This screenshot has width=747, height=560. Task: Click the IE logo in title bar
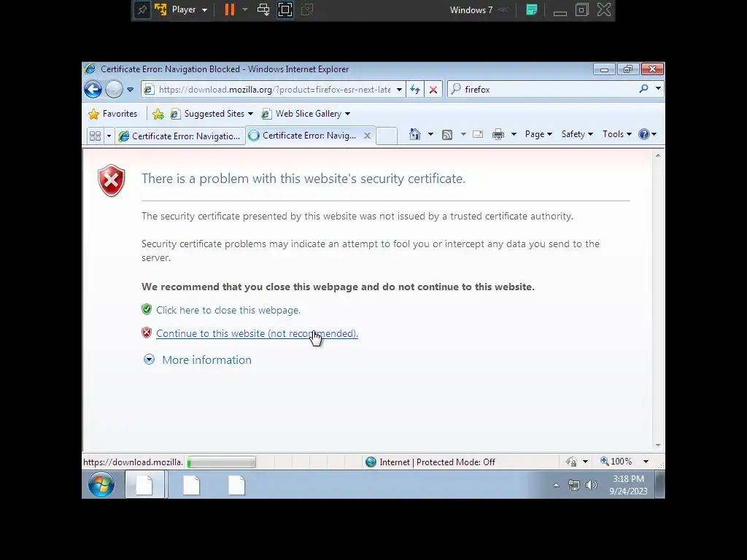click(90, 69)
